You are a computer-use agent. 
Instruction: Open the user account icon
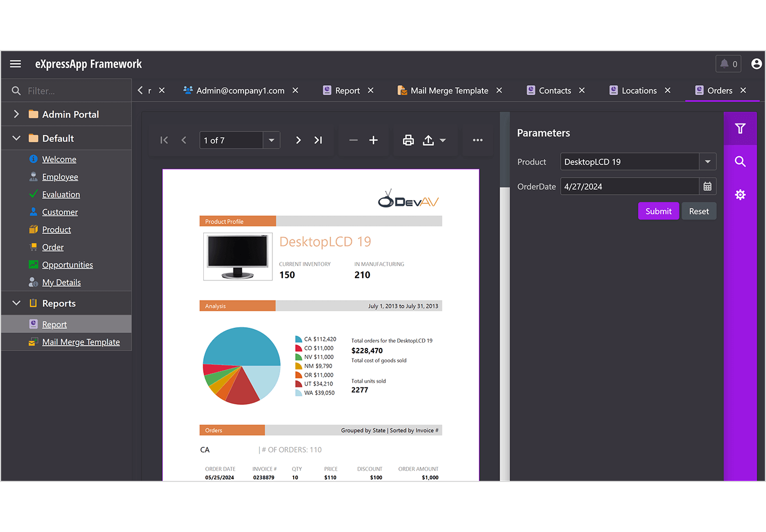pyautogui.click(x=756, y=64)
